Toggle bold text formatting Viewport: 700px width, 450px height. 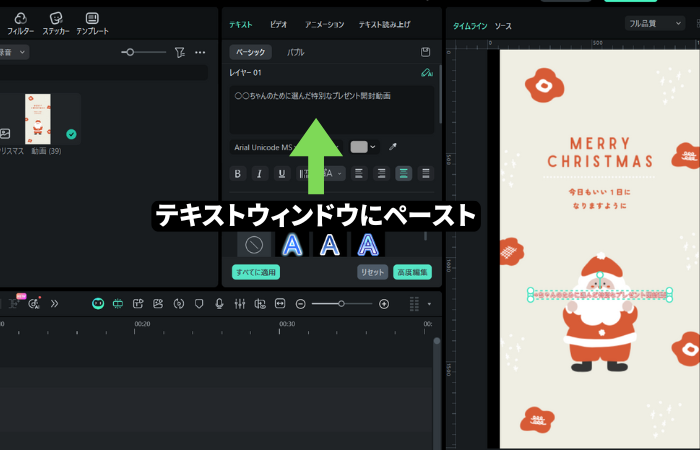pyautogui.click(x=238, y=174)
